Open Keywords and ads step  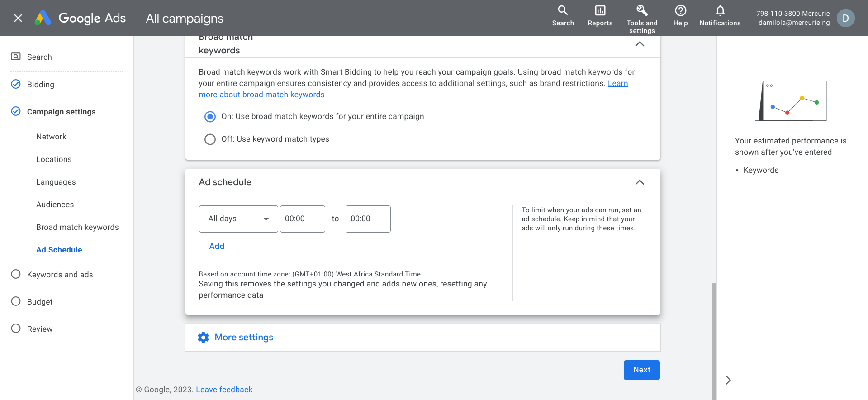pos(60,275)
